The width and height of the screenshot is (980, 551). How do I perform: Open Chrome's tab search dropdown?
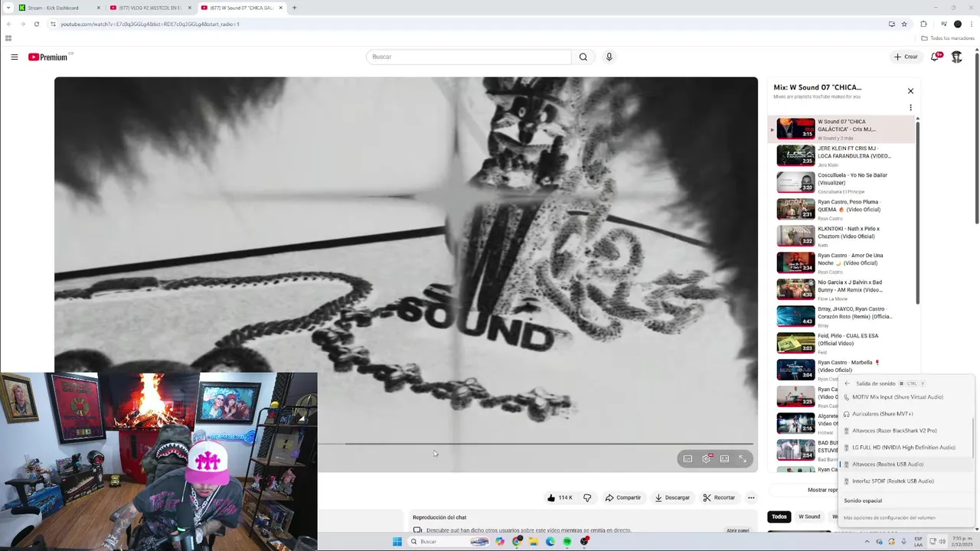[x=8, y=8]
